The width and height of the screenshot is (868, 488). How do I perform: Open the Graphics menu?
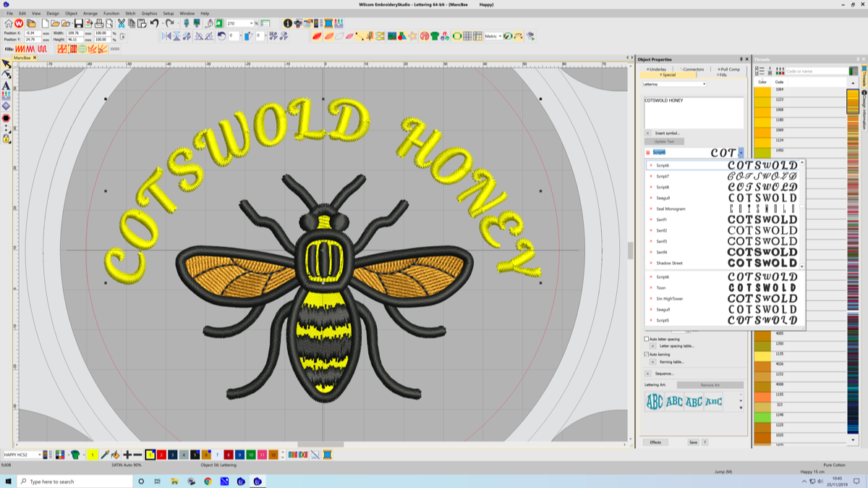(150, 13)
